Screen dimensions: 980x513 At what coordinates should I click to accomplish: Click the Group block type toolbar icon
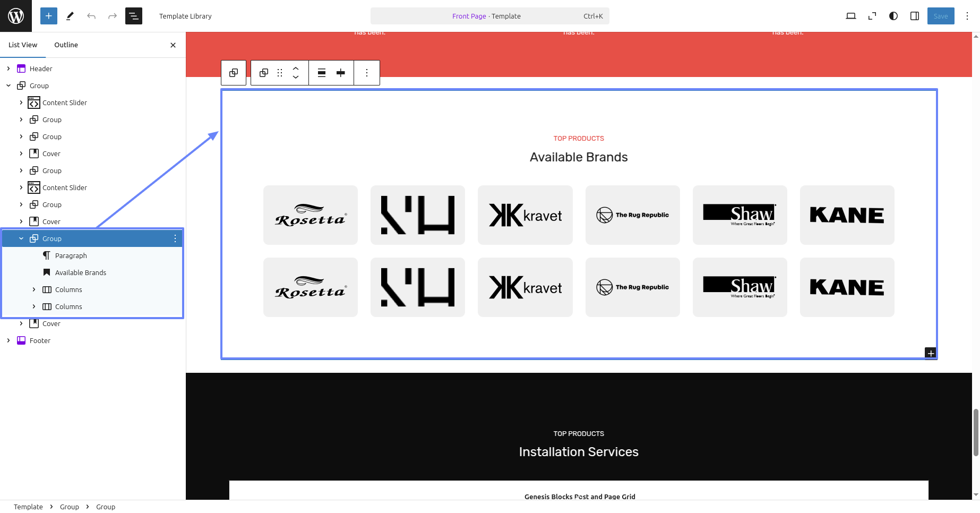(264, 73)
